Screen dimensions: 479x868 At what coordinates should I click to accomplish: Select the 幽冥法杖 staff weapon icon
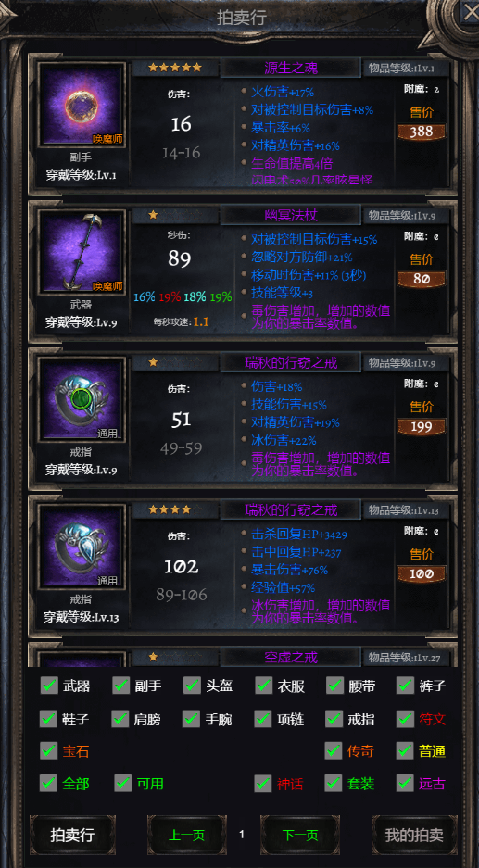[x=82, y=252]
